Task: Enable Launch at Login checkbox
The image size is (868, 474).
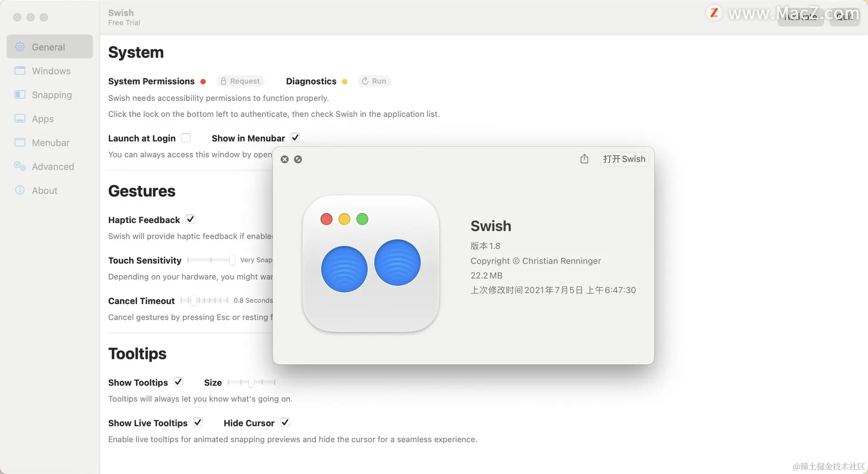Action: coord(186,137)
